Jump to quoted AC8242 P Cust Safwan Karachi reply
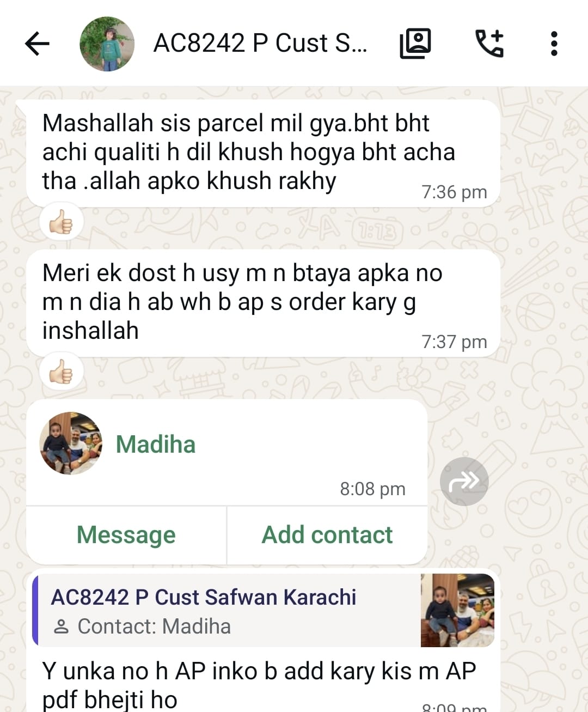The width and height of the screenshot is (588, 712). [x=227, y=610]
